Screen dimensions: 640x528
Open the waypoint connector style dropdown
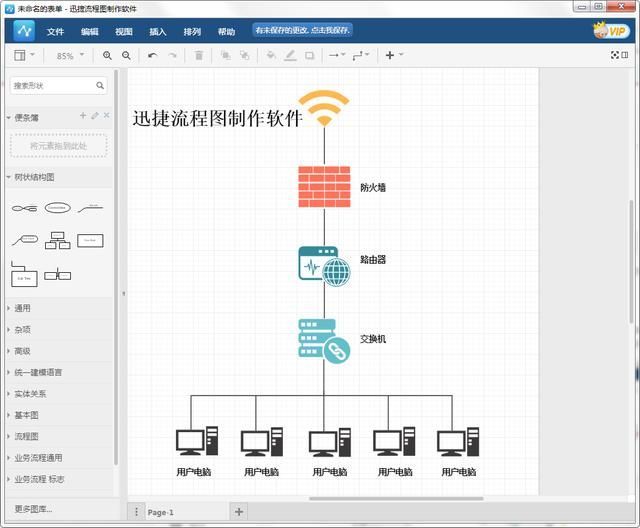[x=361, y=55]
